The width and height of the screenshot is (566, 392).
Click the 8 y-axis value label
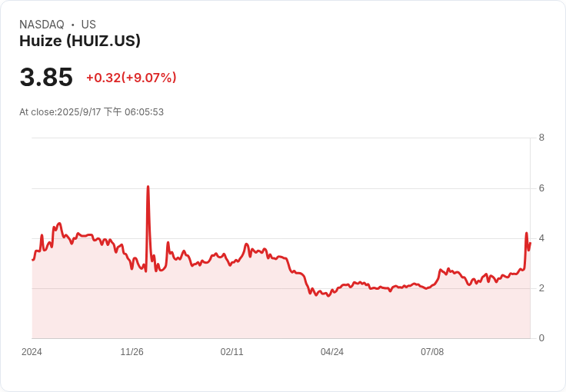pos(541,138)
